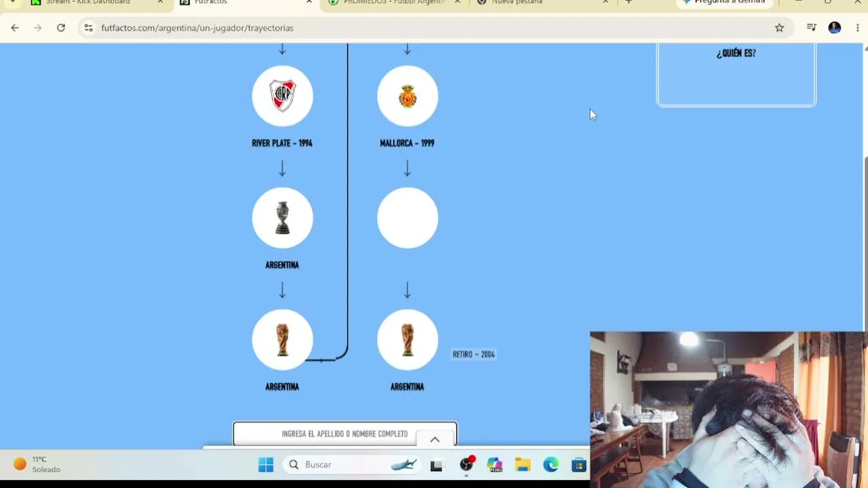Click the empty white circle below Mallorca
The width and height of the screenshot is (868, 488).
[407, 218]
